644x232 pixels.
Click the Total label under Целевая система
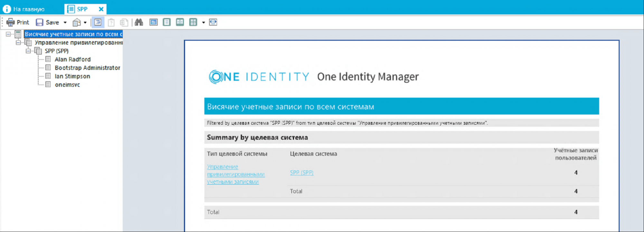point(296,191)
